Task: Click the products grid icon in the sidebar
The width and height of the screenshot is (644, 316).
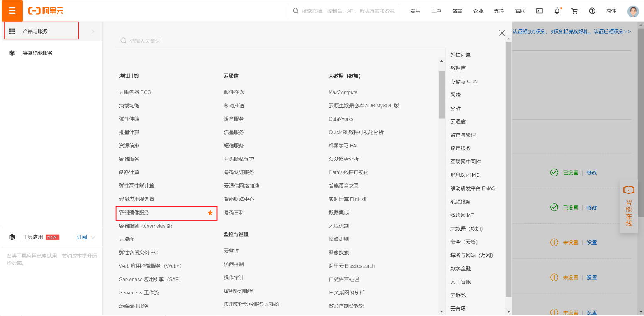Action: click(12, 31)
